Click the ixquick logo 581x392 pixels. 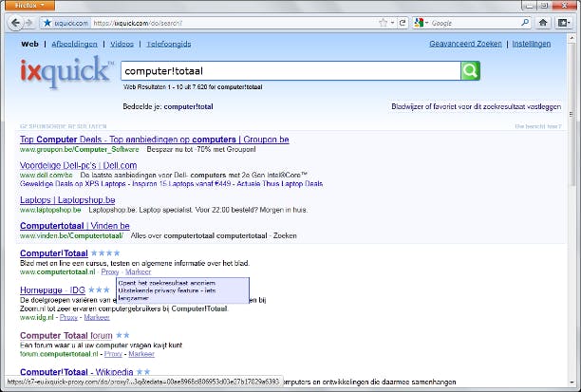[x=66, y=71]
